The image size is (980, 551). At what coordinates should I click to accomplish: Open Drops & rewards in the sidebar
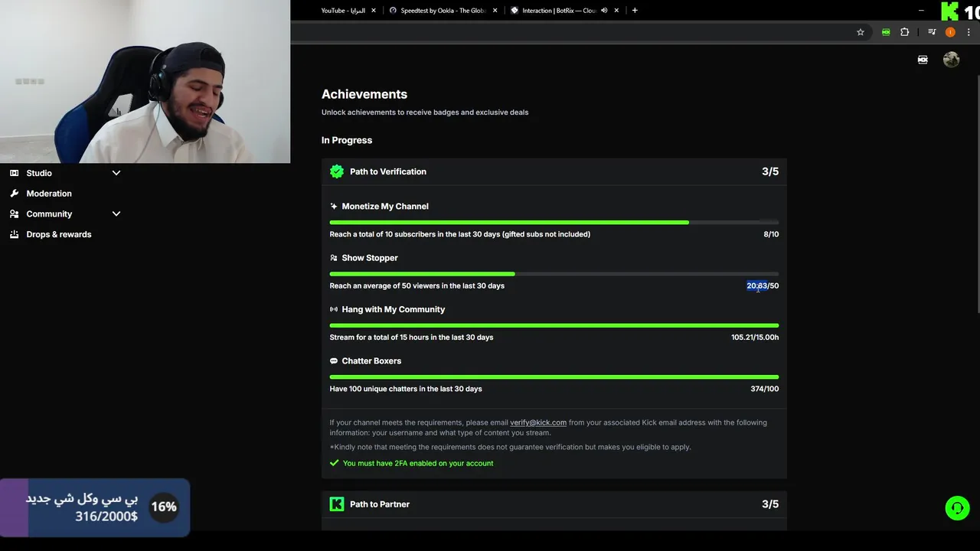[58, 234]
